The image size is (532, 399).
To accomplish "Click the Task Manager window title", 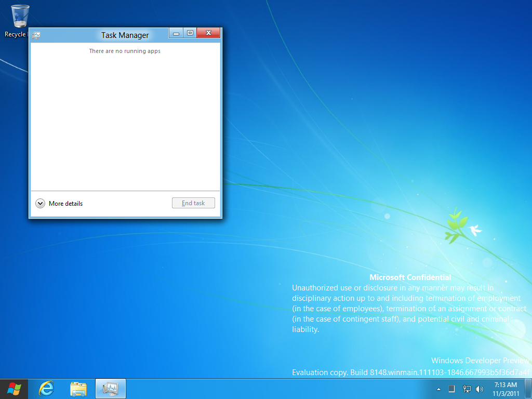I will (x=125, y=35).
